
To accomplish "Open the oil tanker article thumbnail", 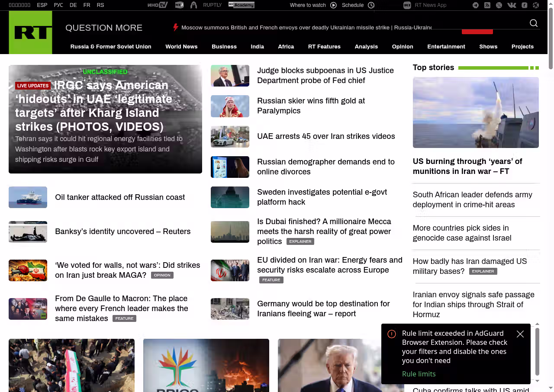I will click(x=28, y=197).
